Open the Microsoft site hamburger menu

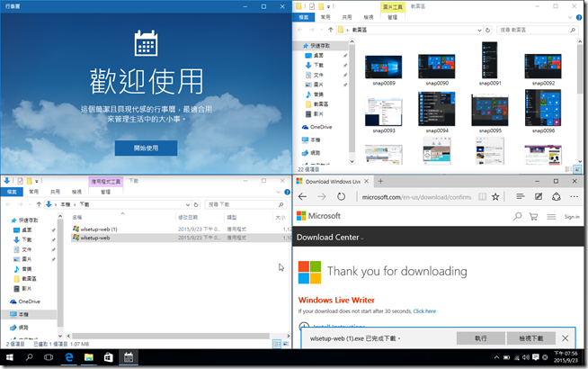coord(551,217)
